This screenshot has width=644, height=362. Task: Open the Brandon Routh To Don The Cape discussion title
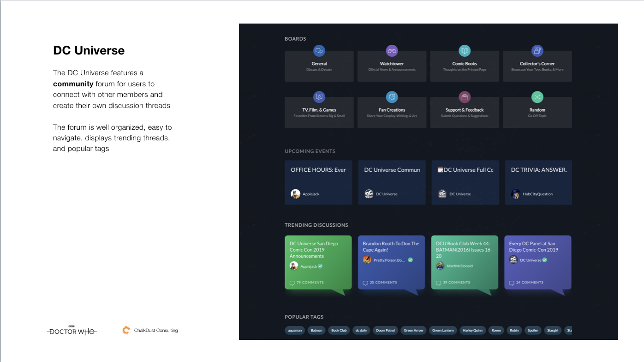(391, 247)
